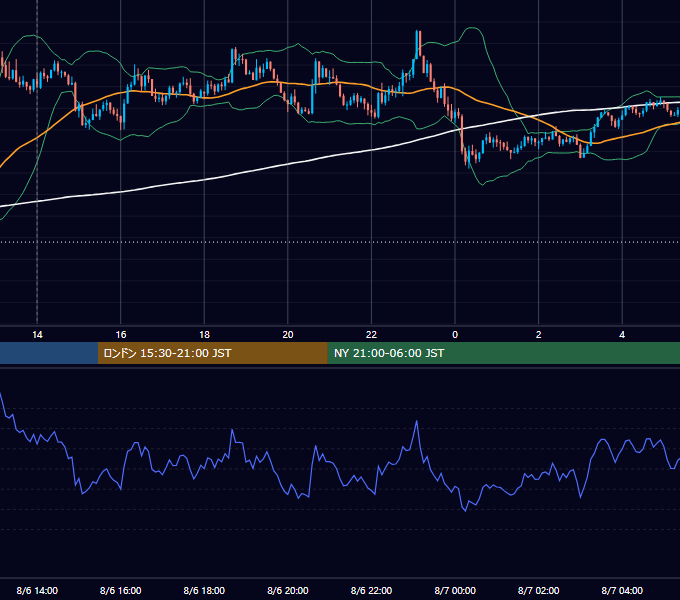
Task: Click the hour label 18 on the price chart axis
Action: coord(204,335)
